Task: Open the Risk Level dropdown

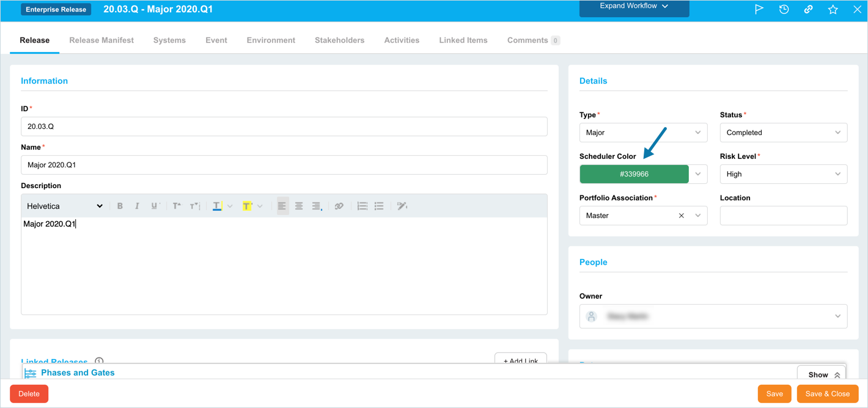Action: coord(783,174)
